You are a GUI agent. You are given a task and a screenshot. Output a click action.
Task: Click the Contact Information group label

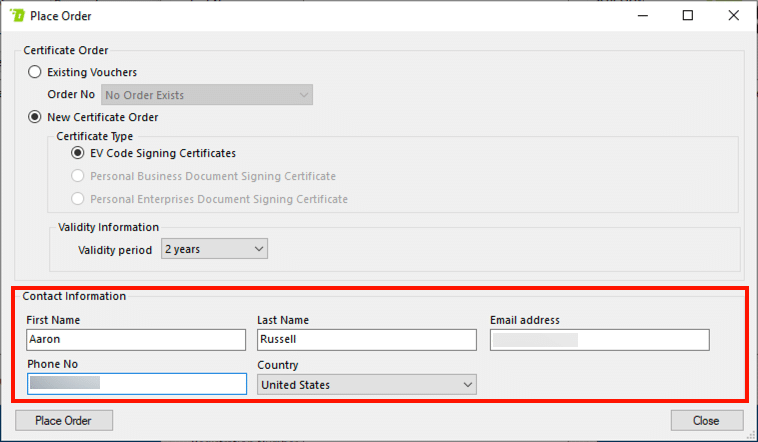(74, 296)
